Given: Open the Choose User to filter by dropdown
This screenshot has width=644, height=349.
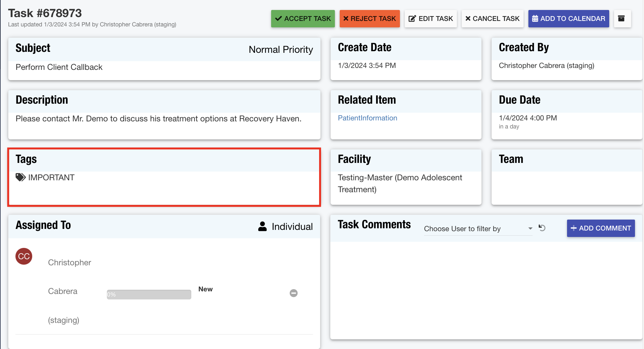Looking at the screenshot, I should click(x=473, y=229).
